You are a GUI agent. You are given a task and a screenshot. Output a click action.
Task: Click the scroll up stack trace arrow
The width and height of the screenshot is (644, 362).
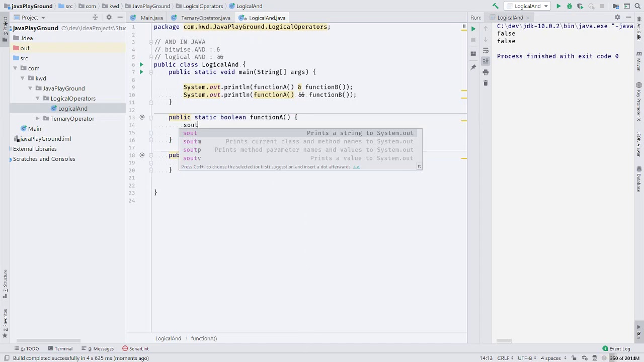(x=486, y=29)
